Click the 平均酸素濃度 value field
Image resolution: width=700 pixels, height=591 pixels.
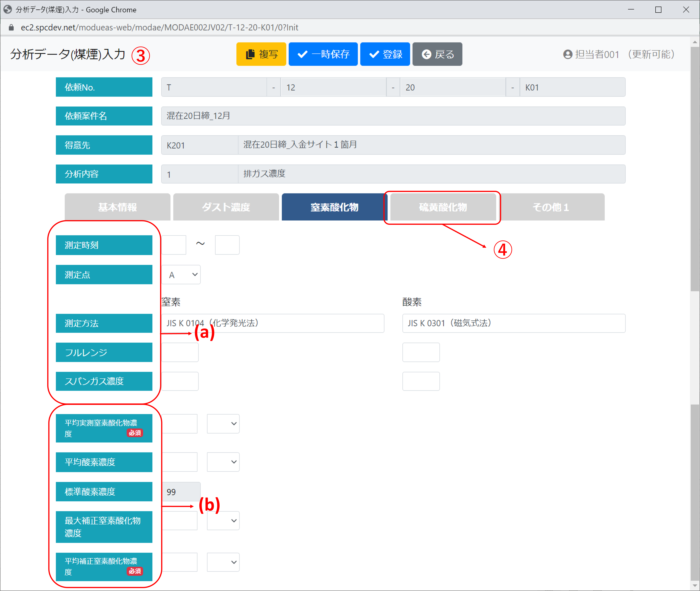[180, 462]
